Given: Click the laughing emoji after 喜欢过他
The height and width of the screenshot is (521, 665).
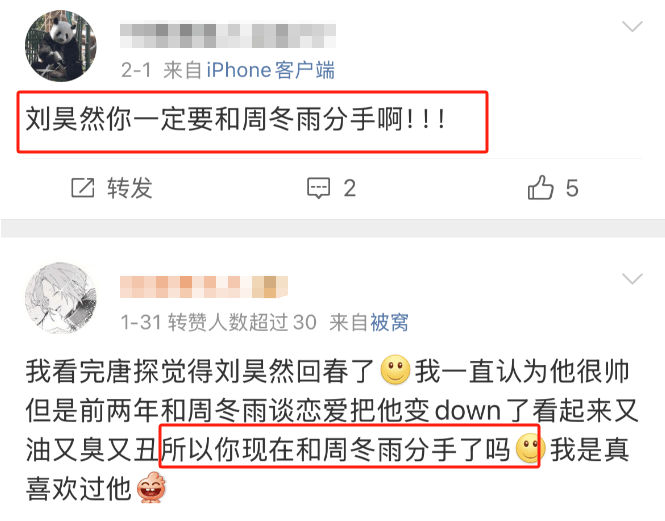Looking at the screenshot, I should click(151, 487).
